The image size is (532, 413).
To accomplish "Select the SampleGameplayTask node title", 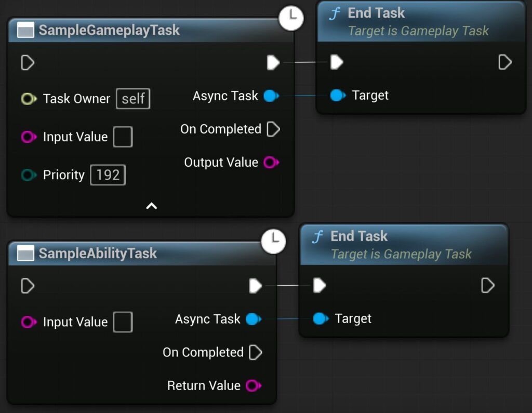I will click(x=109, y=30).
